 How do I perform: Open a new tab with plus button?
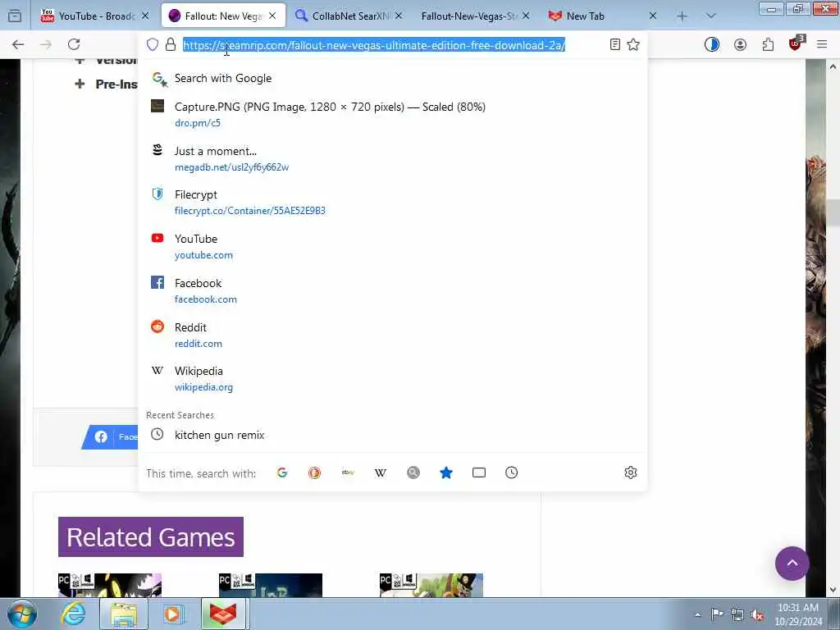click(682, 16)
